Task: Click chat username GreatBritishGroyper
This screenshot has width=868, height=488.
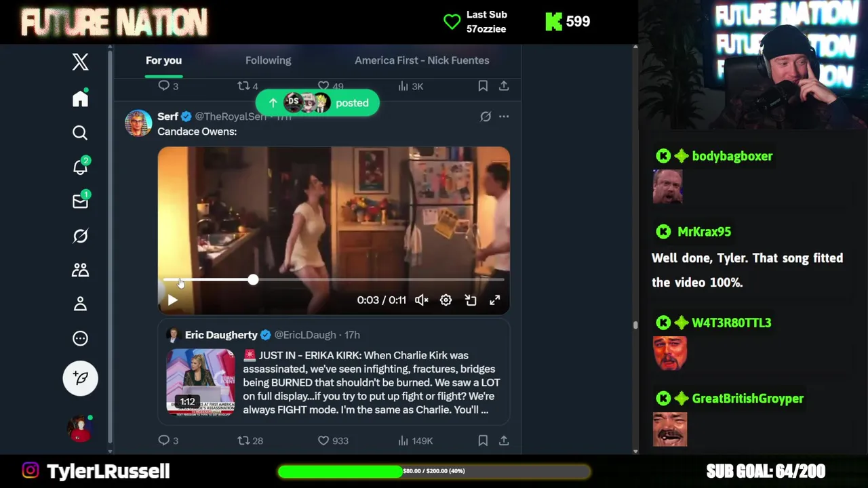Action: pos(747,399)
